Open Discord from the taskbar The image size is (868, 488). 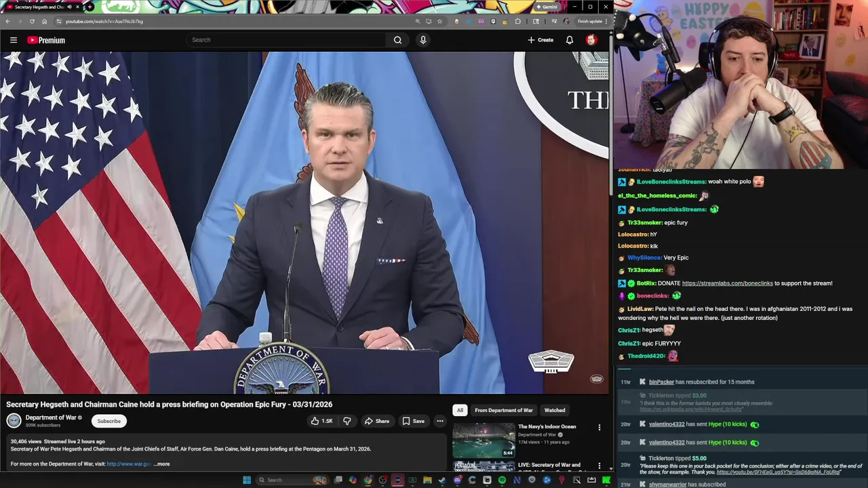(x=457, y=480)
